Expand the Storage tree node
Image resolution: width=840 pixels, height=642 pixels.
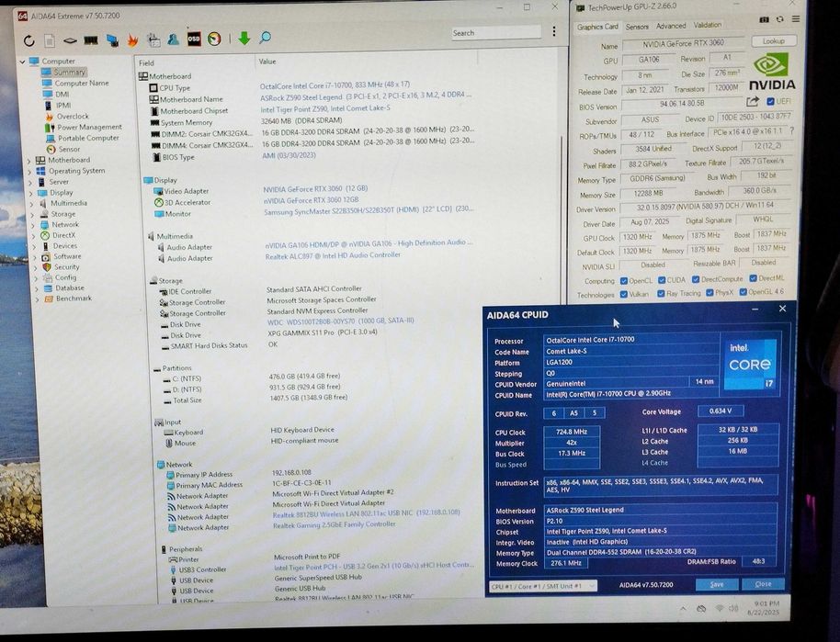(33, 214)
